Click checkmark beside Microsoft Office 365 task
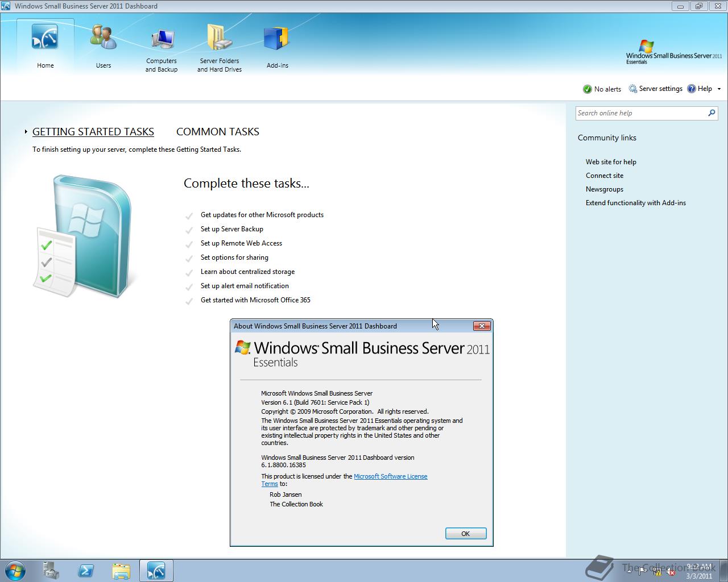The image size is (728, 582). (x=189, y=301)
